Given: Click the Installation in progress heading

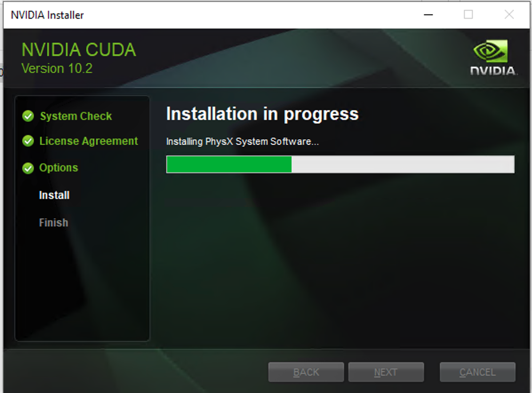Looking at the screenshot, I should 262,114.
